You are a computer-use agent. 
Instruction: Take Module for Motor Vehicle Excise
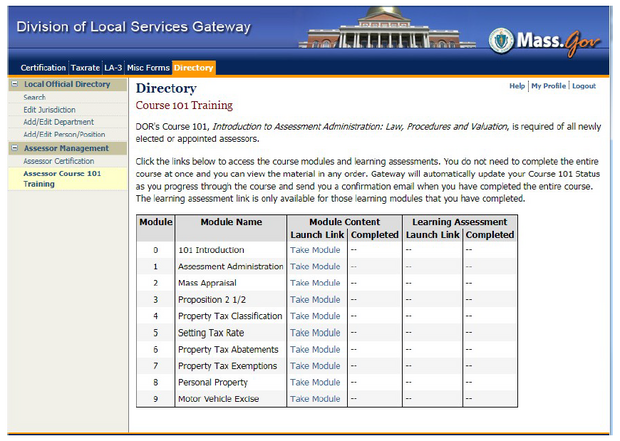[315, 399]
